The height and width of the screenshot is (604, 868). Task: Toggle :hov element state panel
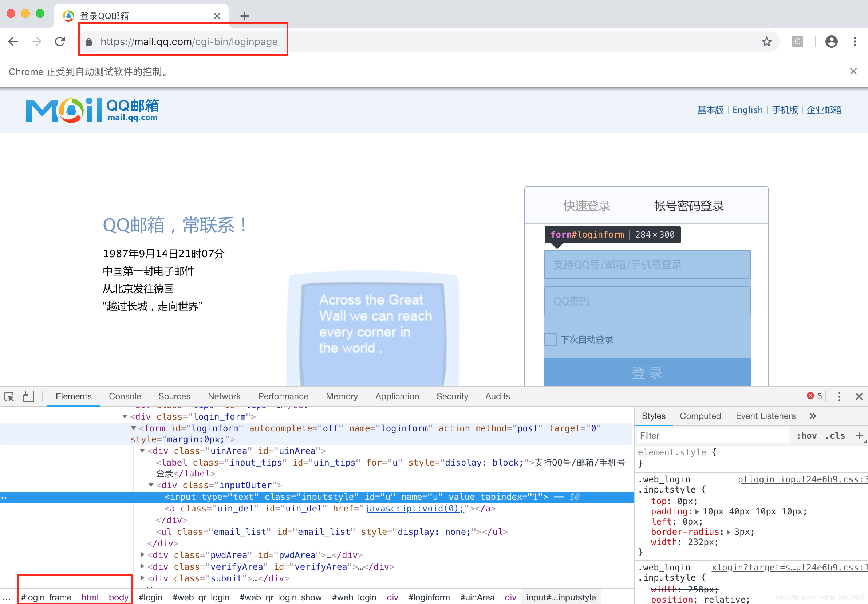click(x=806, y=436)
